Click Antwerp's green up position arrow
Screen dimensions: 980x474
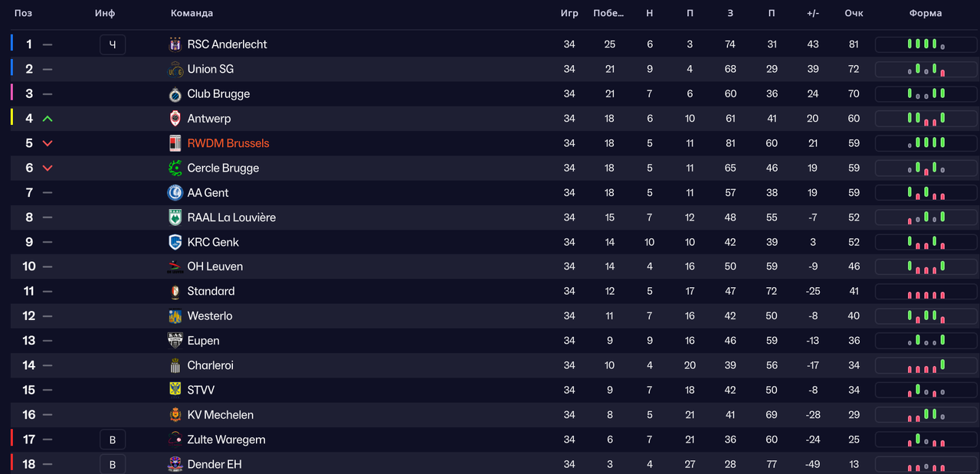pos(48,119)
